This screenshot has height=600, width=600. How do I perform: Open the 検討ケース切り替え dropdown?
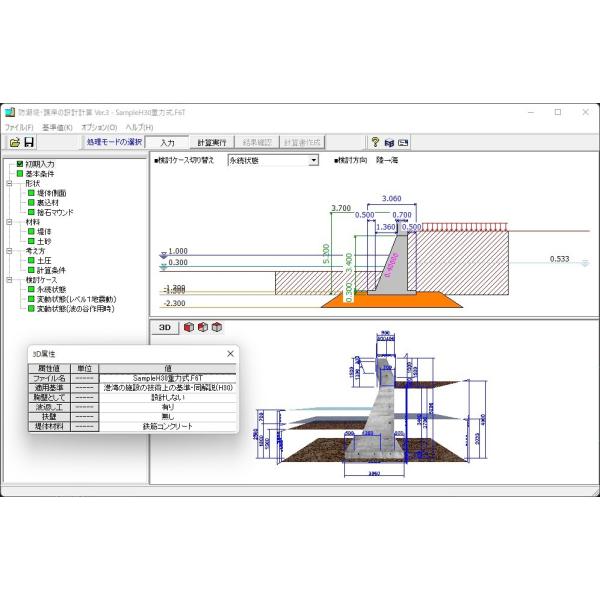pos(313,160)
